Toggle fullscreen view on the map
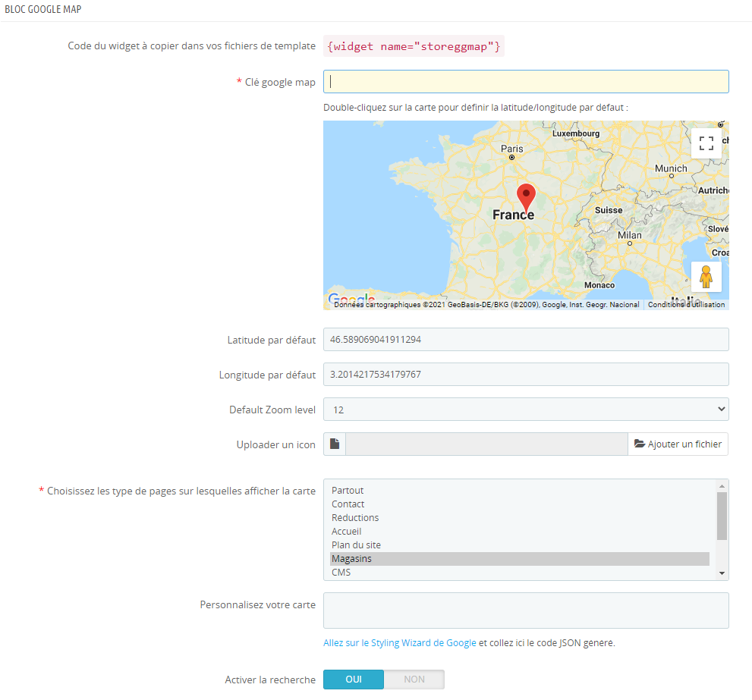 point(706,143)
